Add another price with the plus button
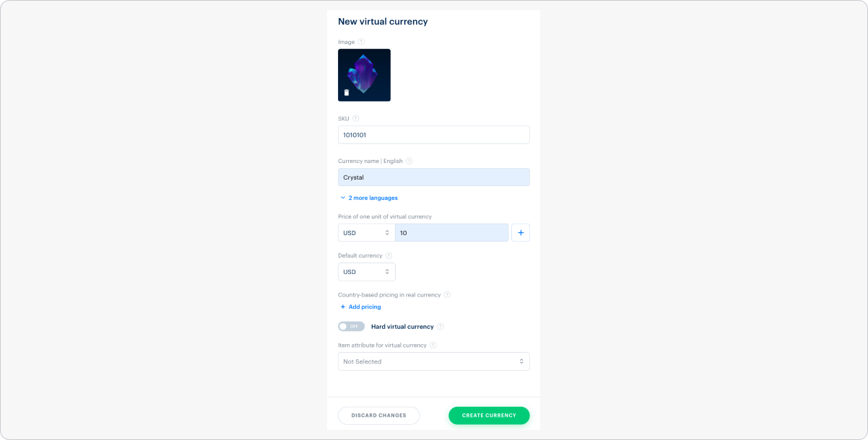The image size is (868, 440). pos(521,232)
